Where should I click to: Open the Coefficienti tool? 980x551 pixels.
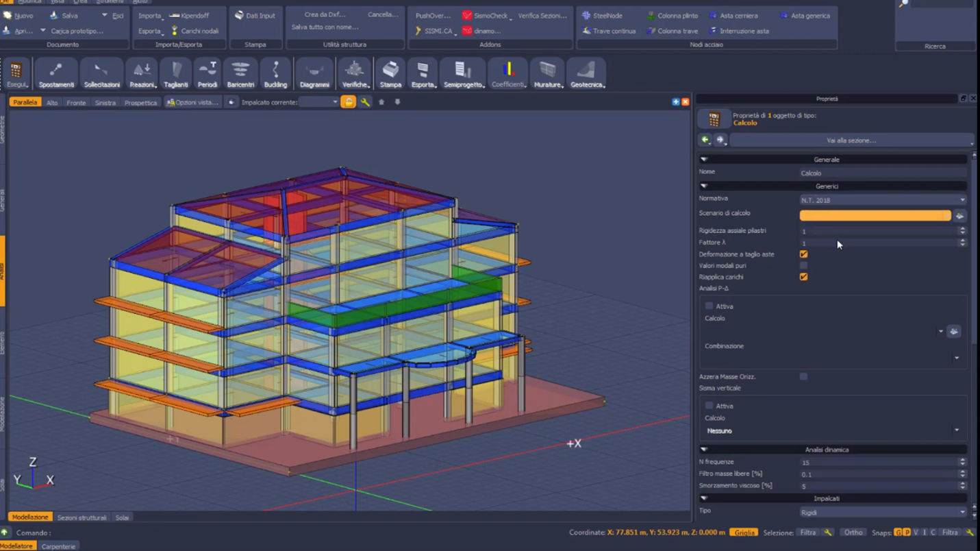(508, 74)
